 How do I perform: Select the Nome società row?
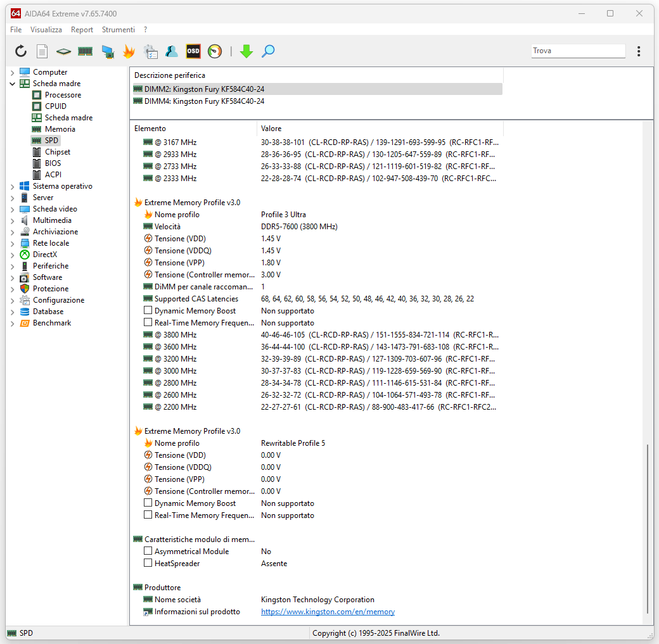tap(317, 600)
